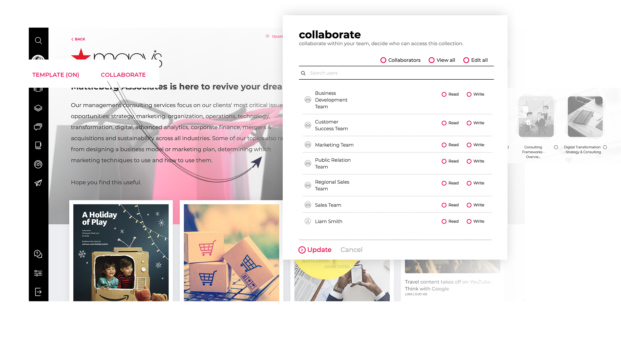
Task: Select Read access for Sales Team
Action: [444, 205]
